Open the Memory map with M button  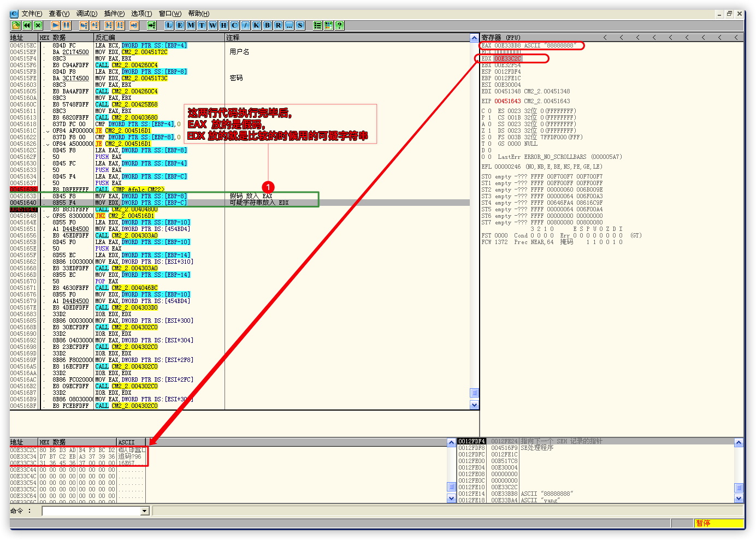pos(191,25)
